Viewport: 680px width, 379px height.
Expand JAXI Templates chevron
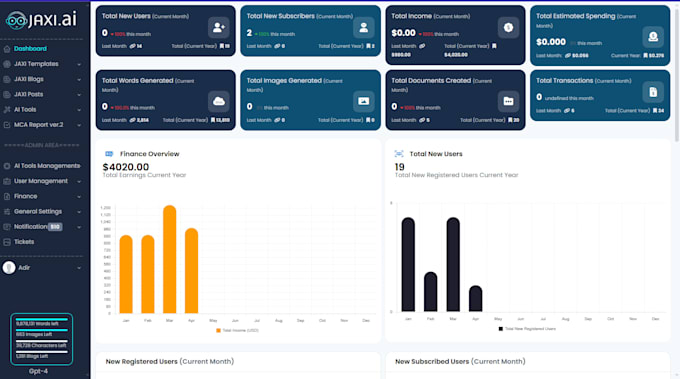pyautogui.click(x=79, y=64)
